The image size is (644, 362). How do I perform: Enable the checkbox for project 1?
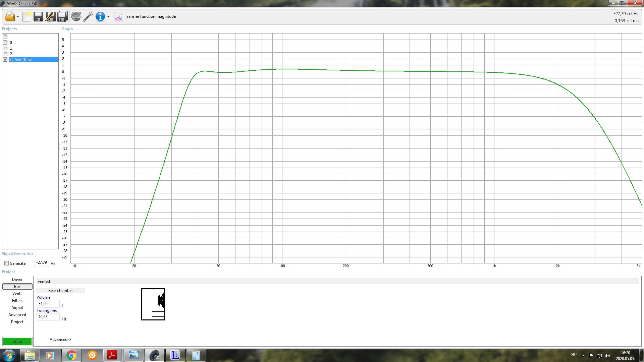point(5,48)
